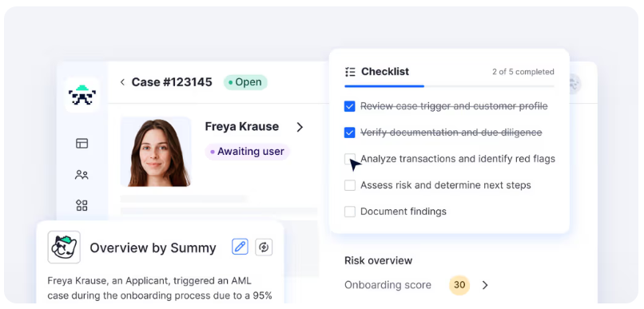This screenshot has height=309, width=644.
Task: Click the Checklist heading text
Action: [385, 71]
